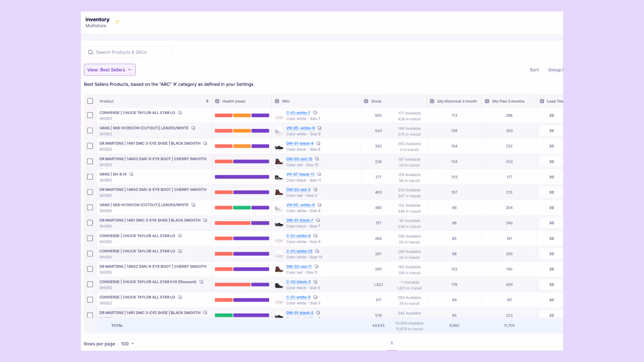This screenshot has width=644, height=362.
Task: Tick checkbox for DM-01-black-7 row
Action: point(90,223)
